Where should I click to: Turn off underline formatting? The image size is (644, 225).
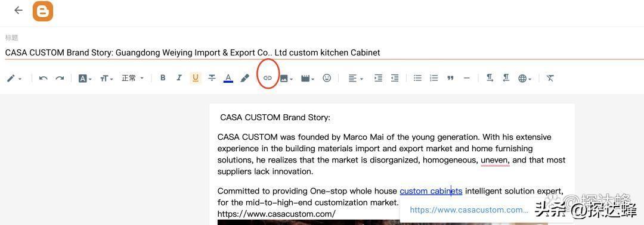[x=196, y=78]
